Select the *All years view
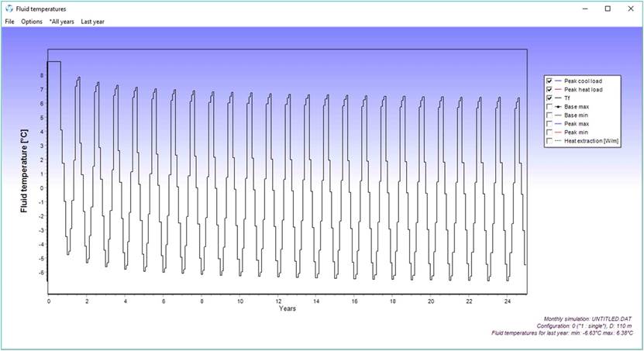Viewport: 644px width, 351px height. [x=61, y=22]
